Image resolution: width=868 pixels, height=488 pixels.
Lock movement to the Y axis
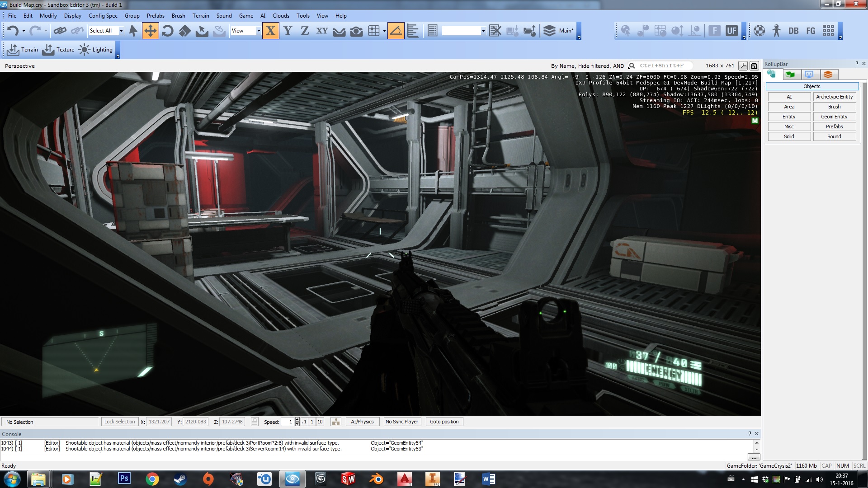pyautogui.click(x=288, y=31)
